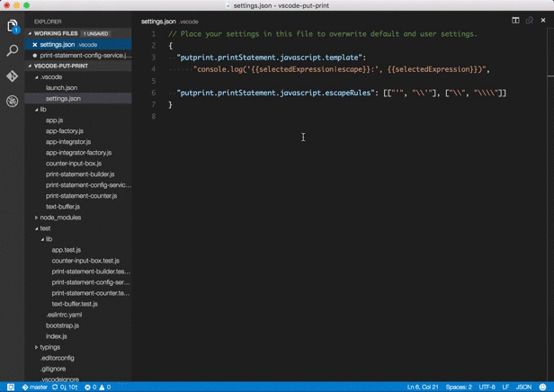Click the Open Changes icon in the editor toolbar

(x=529, y=21)
